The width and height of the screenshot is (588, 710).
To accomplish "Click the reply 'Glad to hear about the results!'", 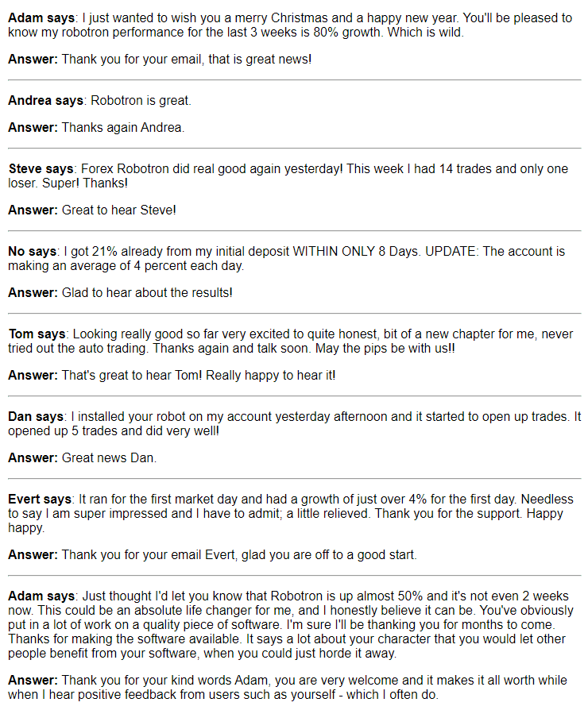I will click(147, 292).
